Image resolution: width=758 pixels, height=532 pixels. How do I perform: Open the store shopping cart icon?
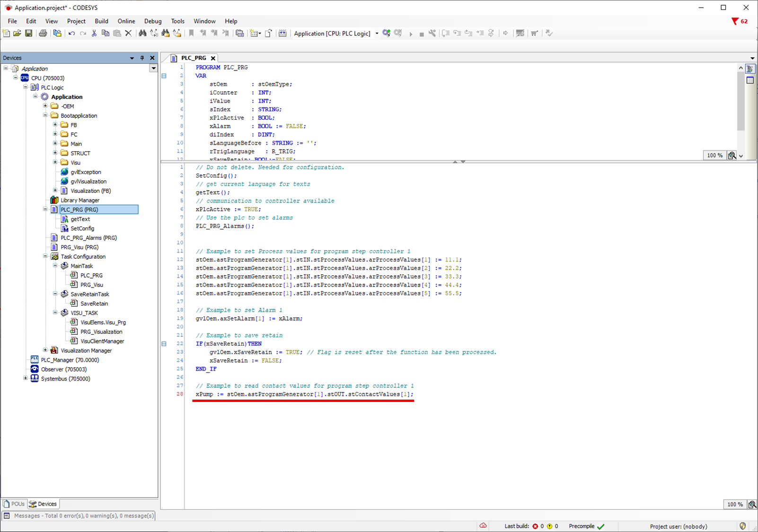(x=534, y=33)
